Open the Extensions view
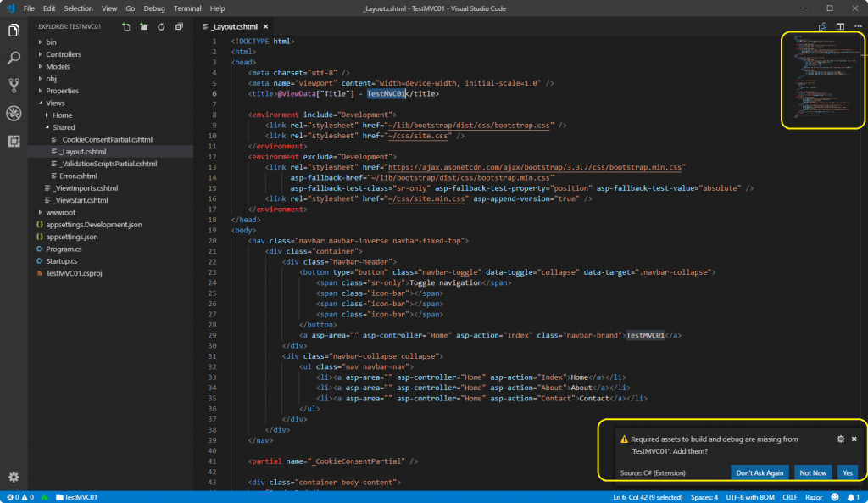 pyautogui.click(x=14, y=141)
